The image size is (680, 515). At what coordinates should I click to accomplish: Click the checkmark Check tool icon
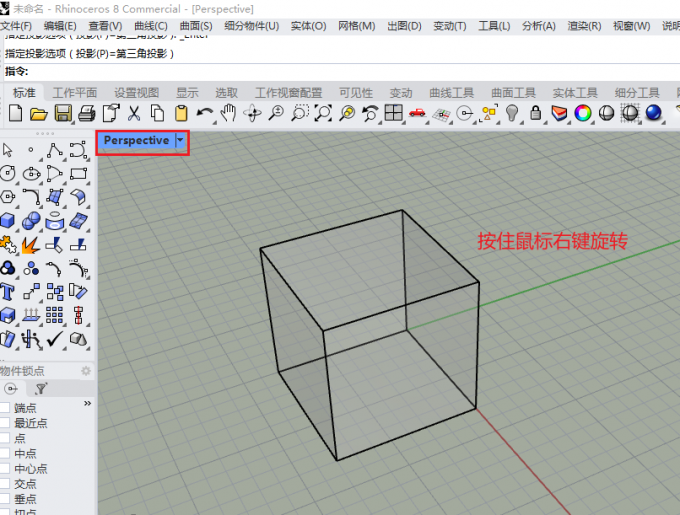[x=55, y=339]
